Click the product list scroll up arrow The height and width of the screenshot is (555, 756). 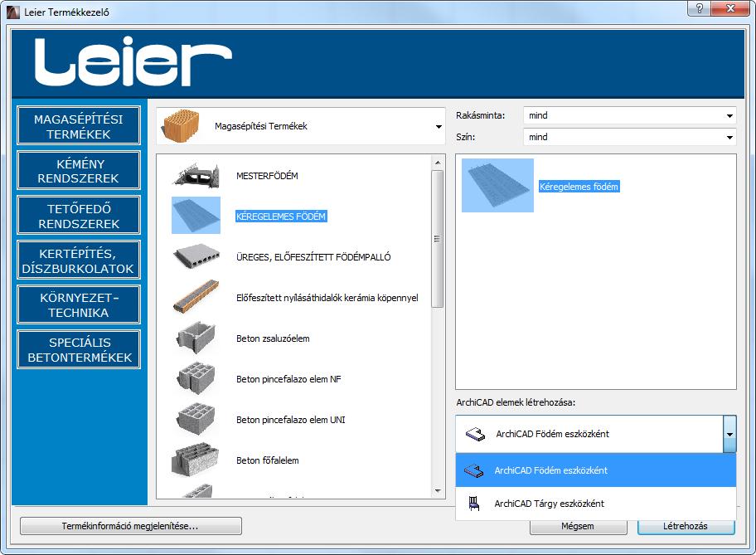pos(438,163)
